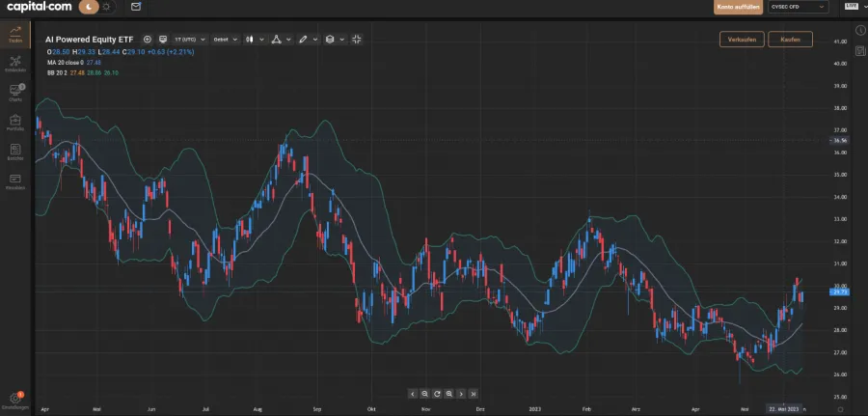This screenshot has width=868, height=416.
Task: Switch to light mode sun toggle
Action: pos(106,7)
